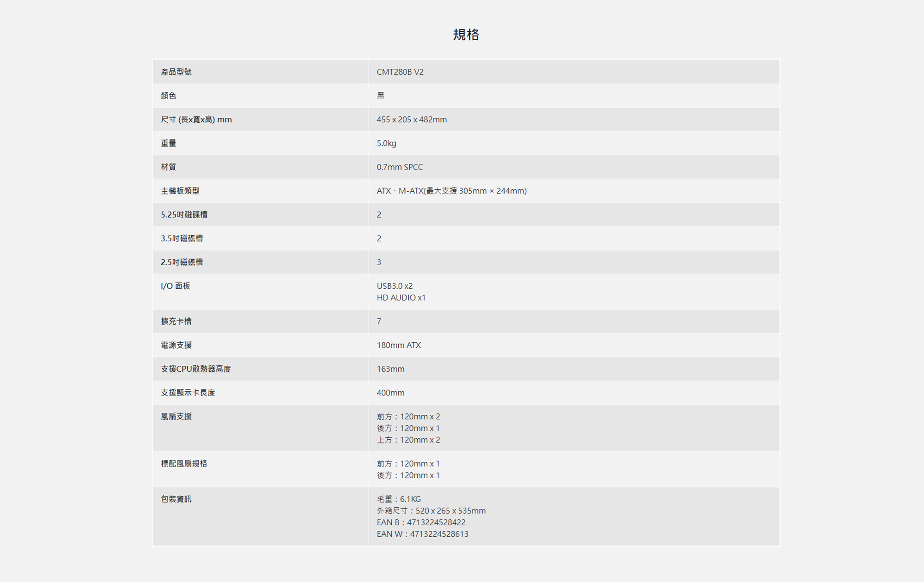Screen dimensions: 924x582
Task: Click the 支援CPU散熱器高度 label
Action: pos(196,369)
